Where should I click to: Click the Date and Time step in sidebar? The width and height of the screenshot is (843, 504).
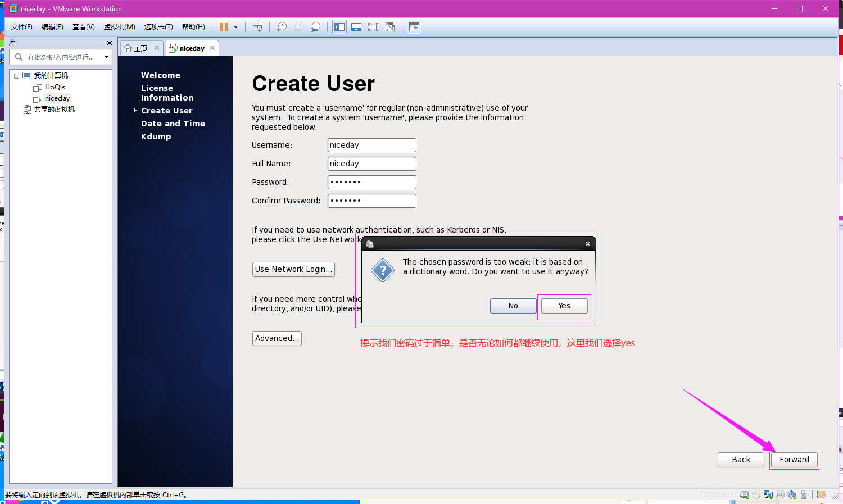coord(173,124)
